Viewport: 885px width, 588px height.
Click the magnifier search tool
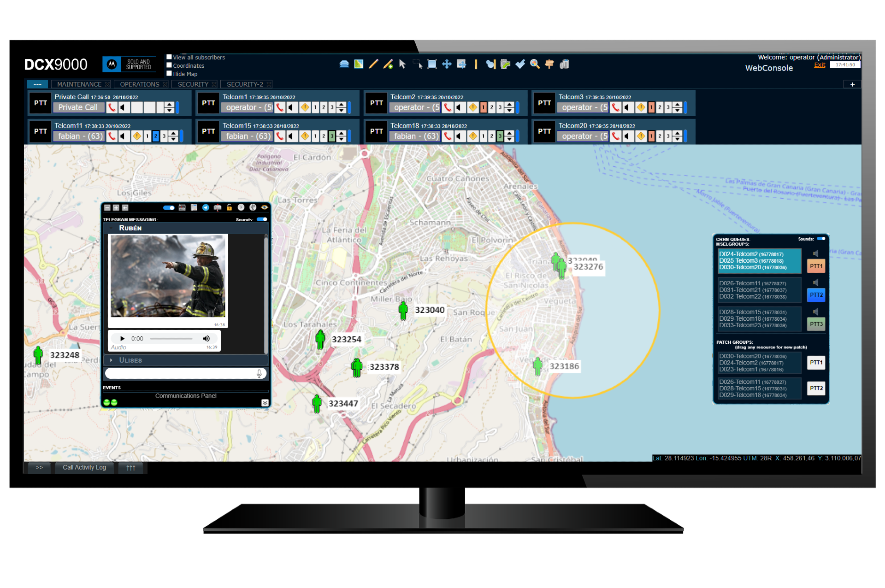[x=535, y=64]
